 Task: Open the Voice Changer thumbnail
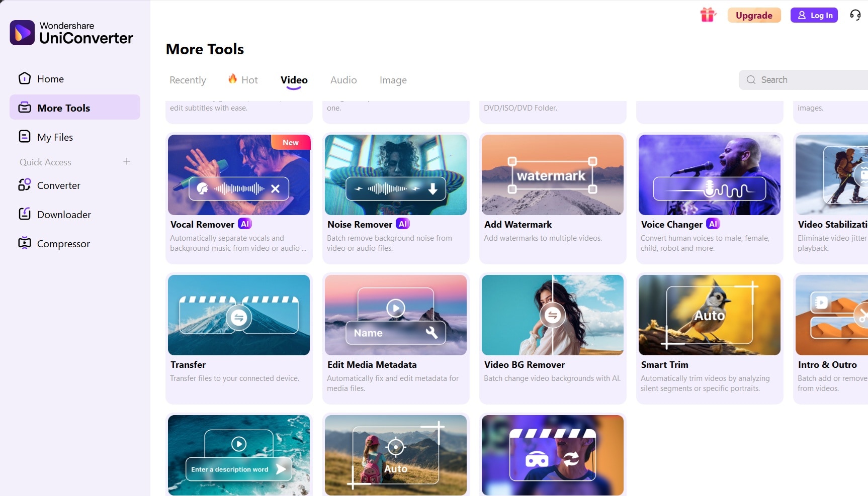[710, 175]
